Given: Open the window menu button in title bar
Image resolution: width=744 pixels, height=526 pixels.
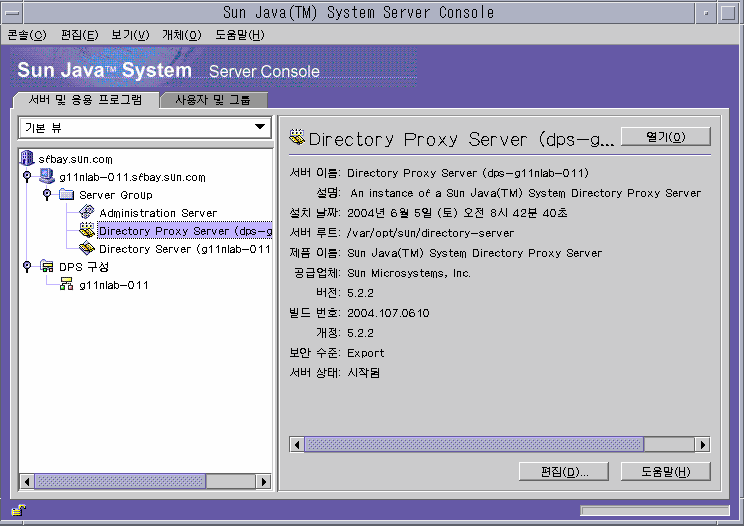Looking at the screenshot, I should coord(11,13).
